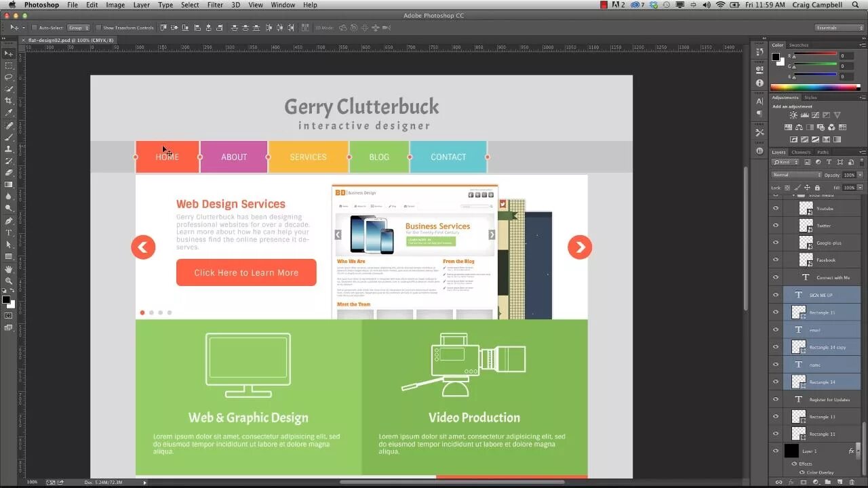The height and width of the screenshot is (488, 868).
Task: Select the Zoom tool in toolbar
Action: pos(9,281)
